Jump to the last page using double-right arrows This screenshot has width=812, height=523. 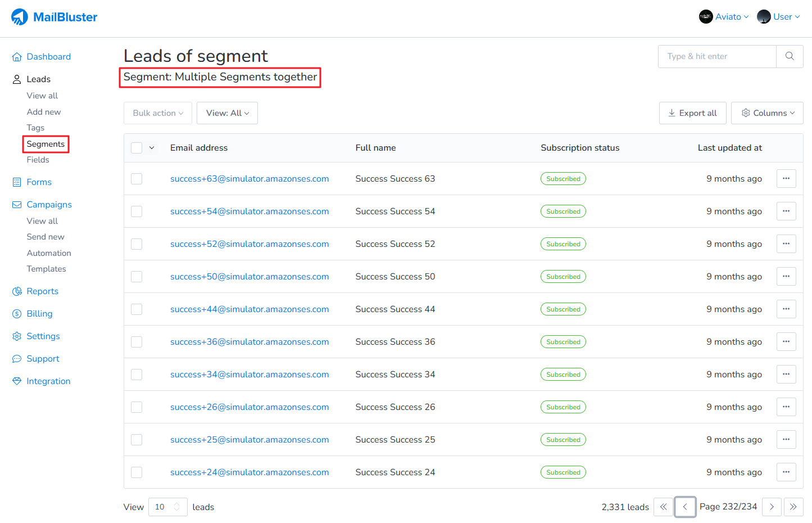click(x=793, y=507)
